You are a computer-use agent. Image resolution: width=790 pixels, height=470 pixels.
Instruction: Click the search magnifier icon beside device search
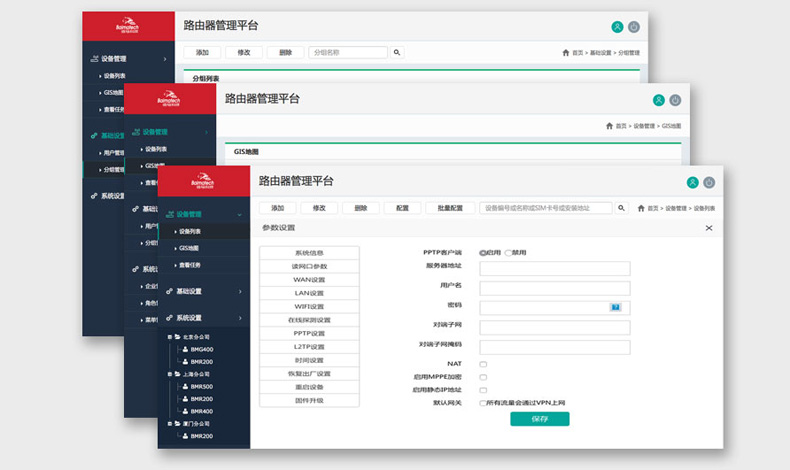coord(621,208)
